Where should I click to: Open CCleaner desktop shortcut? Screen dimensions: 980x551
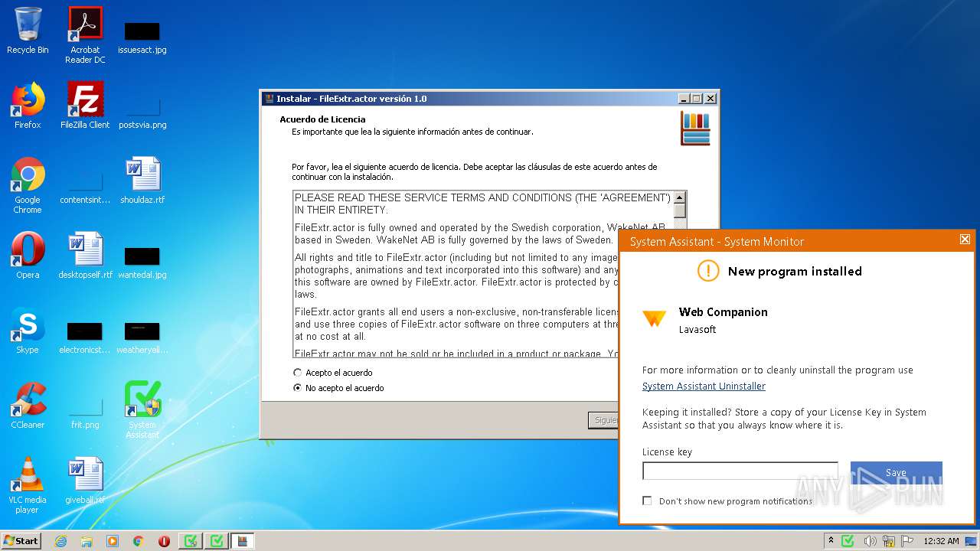pyautogui.click(x=28, y=406)
